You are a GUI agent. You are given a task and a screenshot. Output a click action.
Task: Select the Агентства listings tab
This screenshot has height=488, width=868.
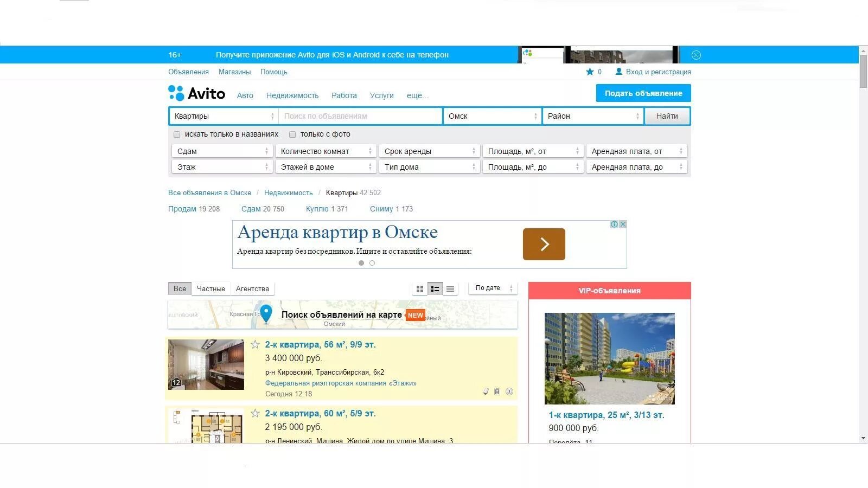[252, 289]
